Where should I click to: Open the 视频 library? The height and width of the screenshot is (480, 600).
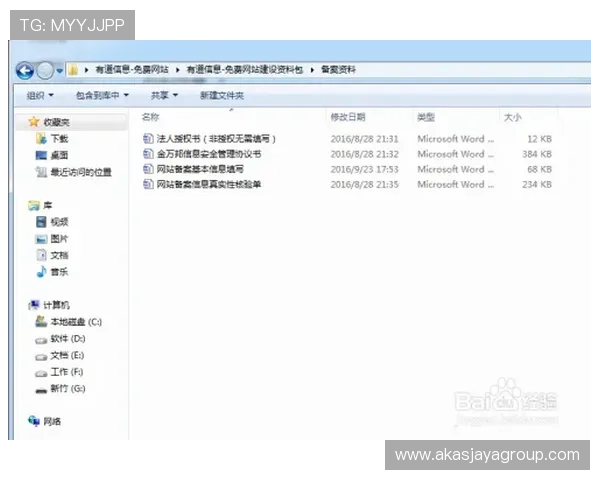[59, 222]
